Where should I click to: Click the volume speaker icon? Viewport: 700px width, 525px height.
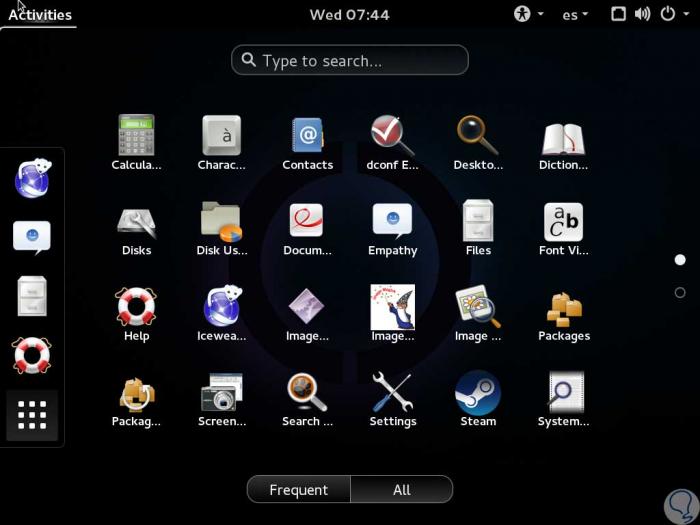coord(642,14)
